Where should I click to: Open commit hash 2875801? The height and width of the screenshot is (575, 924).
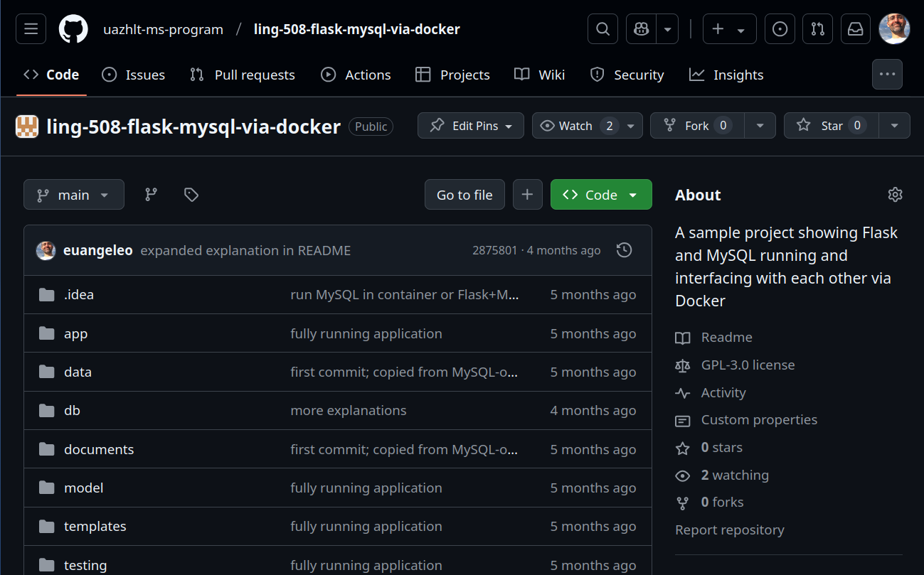click(494, 250)
